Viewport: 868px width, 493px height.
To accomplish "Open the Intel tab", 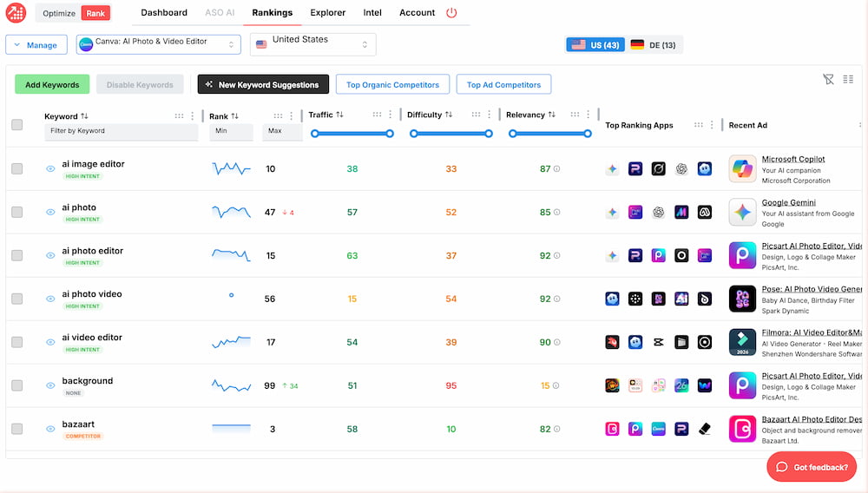I will point(372,13).
